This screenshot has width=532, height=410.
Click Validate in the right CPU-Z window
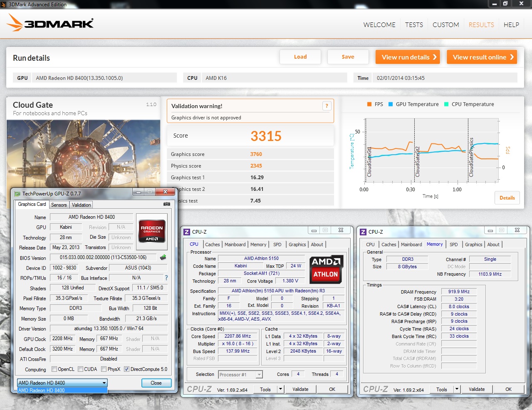coord(477,389)
